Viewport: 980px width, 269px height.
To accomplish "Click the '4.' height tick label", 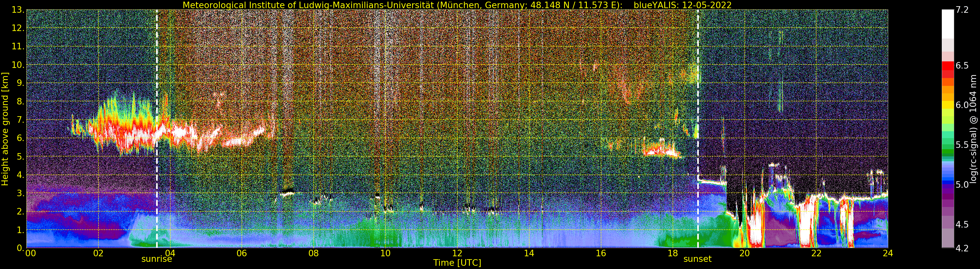I will click(x=21, y=175).
